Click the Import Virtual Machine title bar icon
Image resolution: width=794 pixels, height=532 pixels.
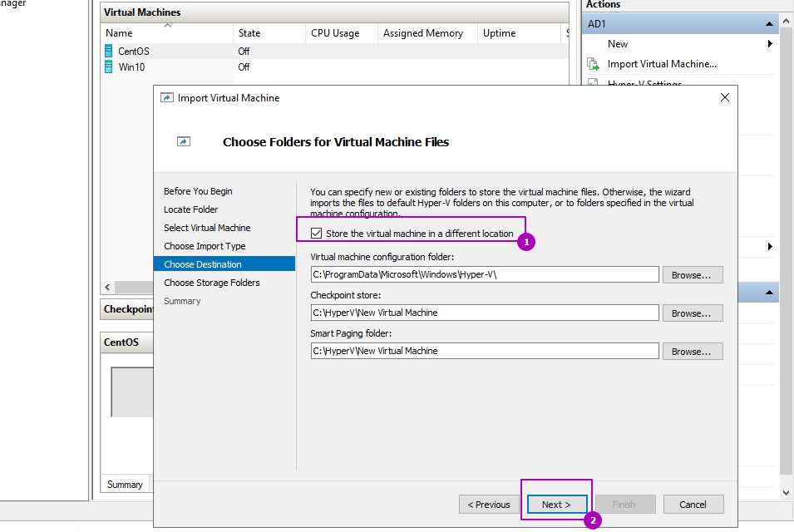tap(167, 98)
